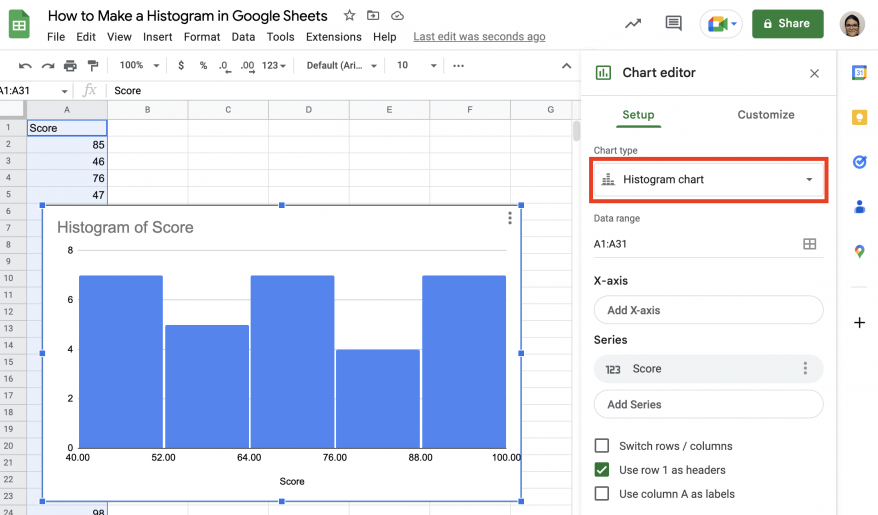Open the Tools menu
Image resolution: width=878 pixels, height=515 pixels.
pos(280,37)
